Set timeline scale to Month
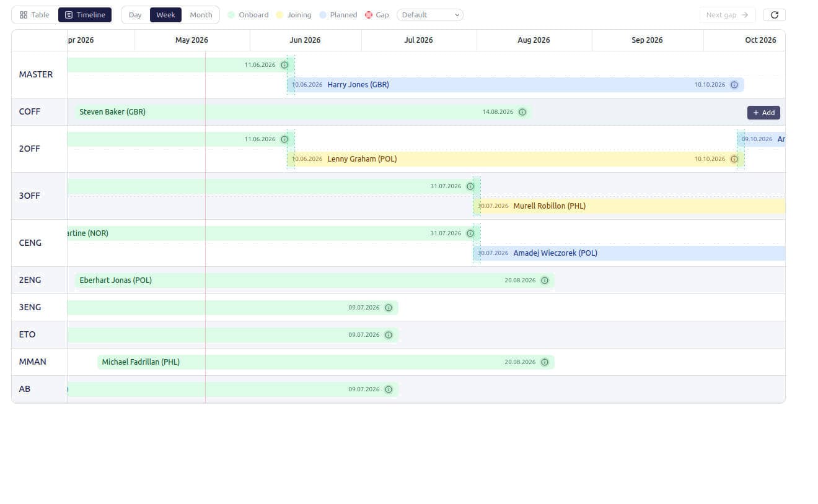 click(201, 15)
